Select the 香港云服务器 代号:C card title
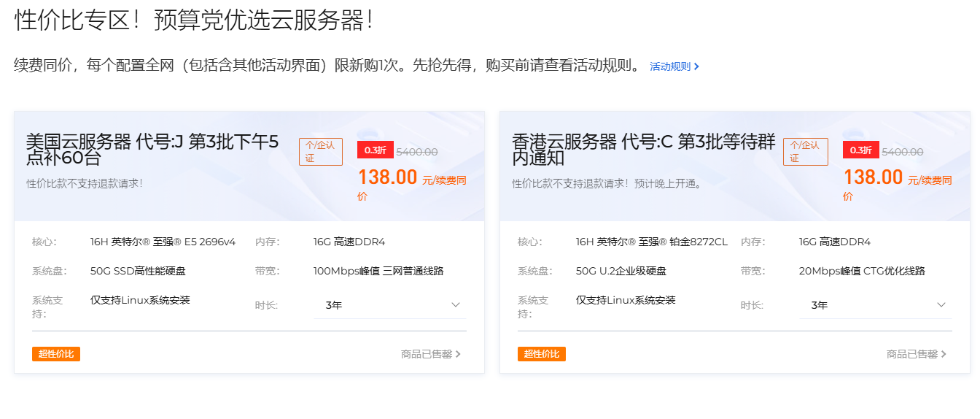Viewport: 980px width, 419px height. [643, 149]
